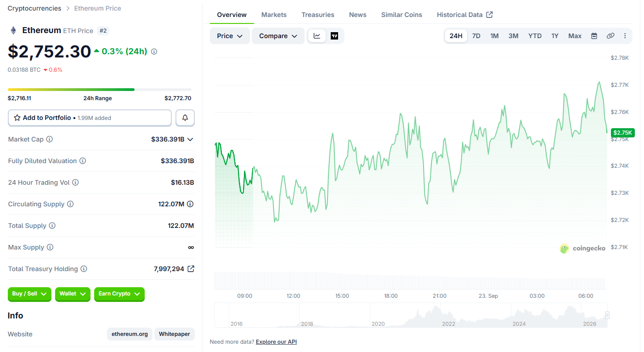Open the Whitepaper link
This screenshot has height=352, width=644.
click(x=175, y=334)
